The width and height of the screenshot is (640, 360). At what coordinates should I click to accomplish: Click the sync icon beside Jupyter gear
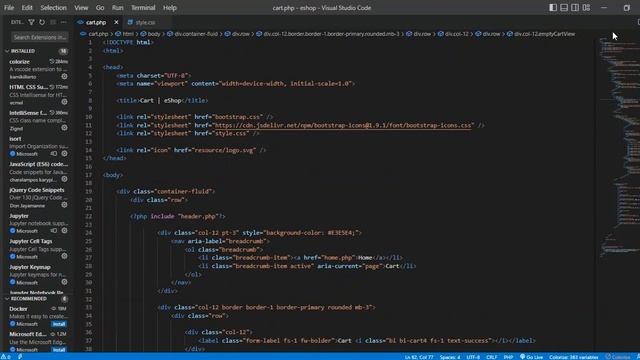[54, 231]
